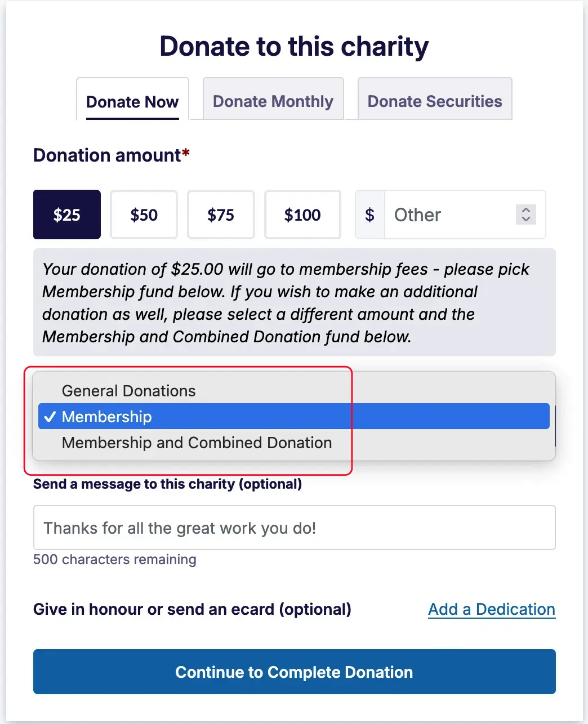This screenshot has height=724, width=588.
Task: Open the Add a Dedication link
Action: point(492,609)
